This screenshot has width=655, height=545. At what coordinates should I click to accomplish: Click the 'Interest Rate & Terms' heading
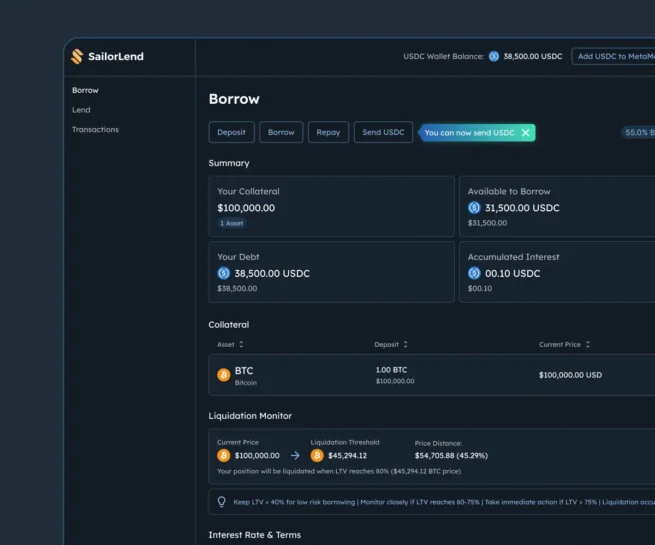[254, 535]
